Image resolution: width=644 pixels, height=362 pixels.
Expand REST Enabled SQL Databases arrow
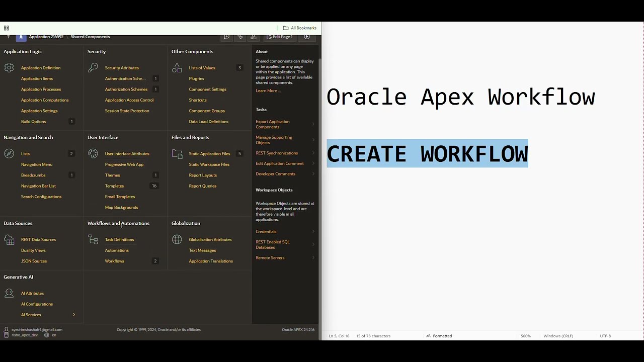point(313,244)
